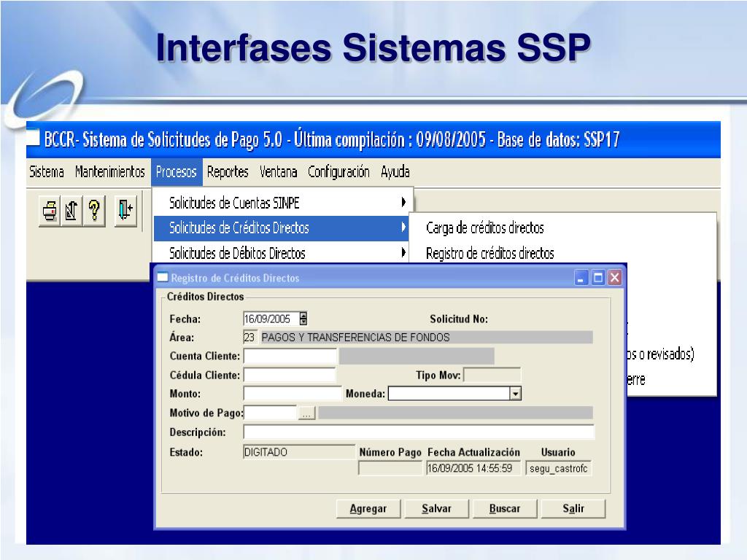This screenshot has width=747, height=560.
Task: Click the Agregar button
Action: pyautogui.click(x=368, y=508)
